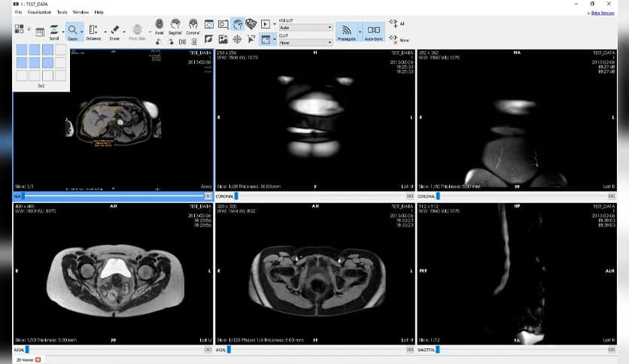Click sync icon right of bottom-left AXIAL slider

click(x=208, y=350)
